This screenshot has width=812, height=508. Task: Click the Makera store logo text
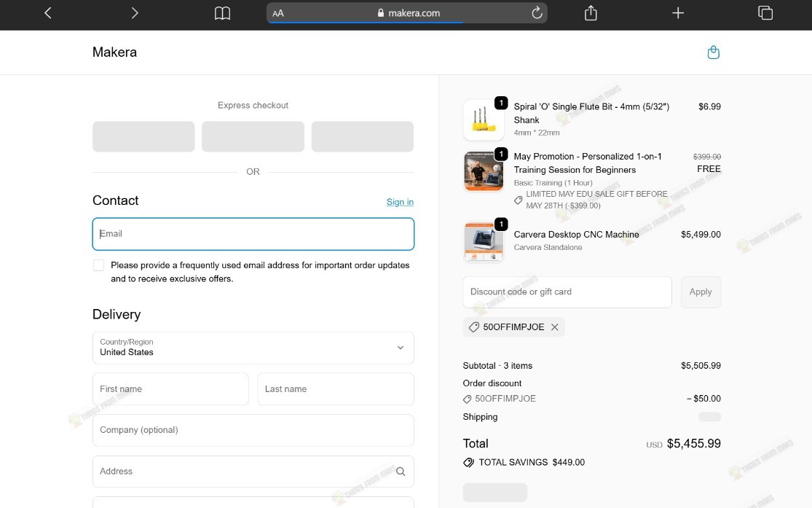pyautogui.click(x=114, y=52)
